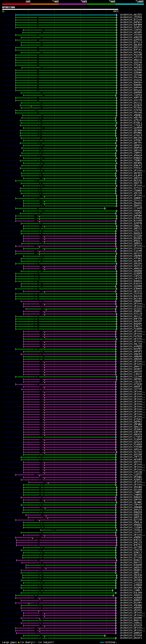Screen dimensions: 146x644
Task: Select the UniRef100_A5B5R1 label
Action: 131,537
